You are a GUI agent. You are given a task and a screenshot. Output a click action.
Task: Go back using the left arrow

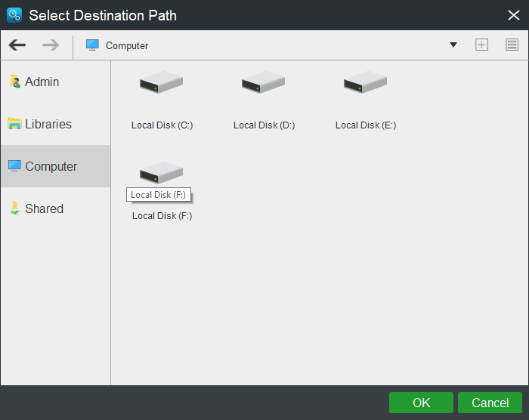point(17,45)
